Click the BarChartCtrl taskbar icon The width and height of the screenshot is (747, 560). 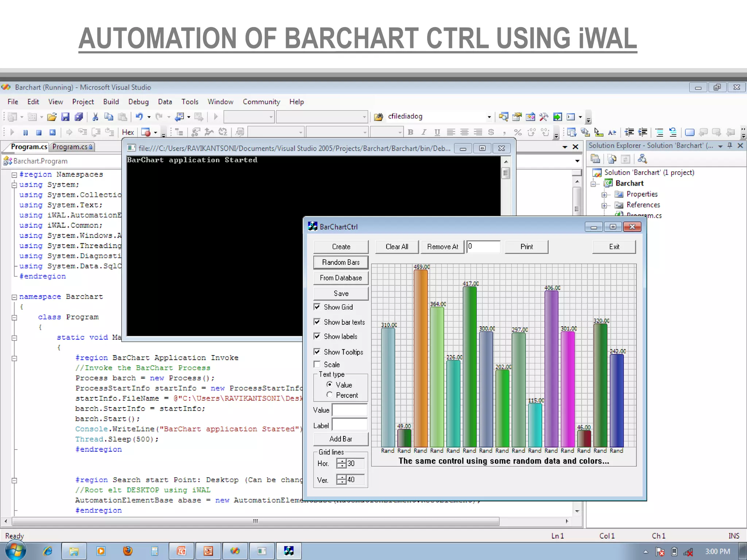pos(289,551)
